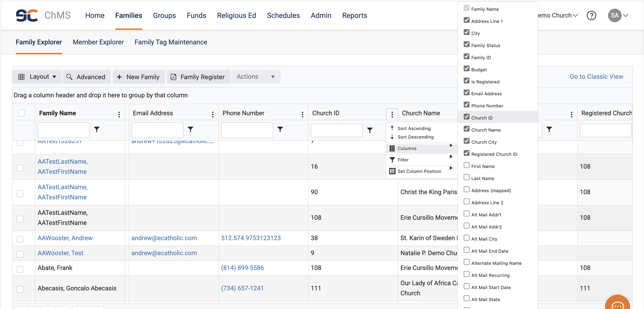Open the Set Column Position submenu
Screen dimensions: 644x309
419,171
